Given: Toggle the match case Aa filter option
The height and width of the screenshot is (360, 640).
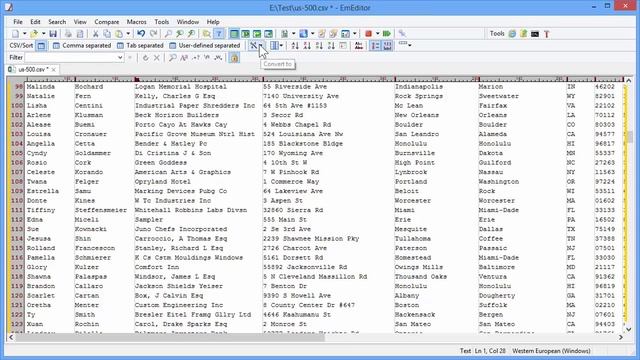Looking at the screenshot, I should 184,58.
